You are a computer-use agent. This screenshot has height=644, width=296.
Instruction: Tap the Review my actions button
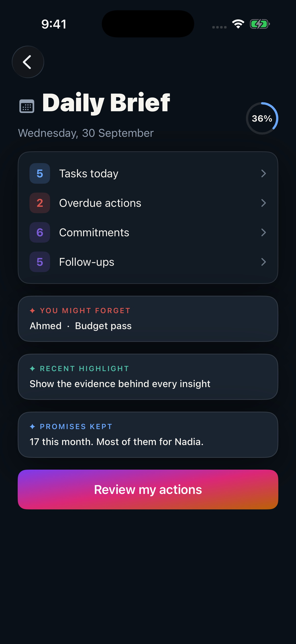[148, 490]
